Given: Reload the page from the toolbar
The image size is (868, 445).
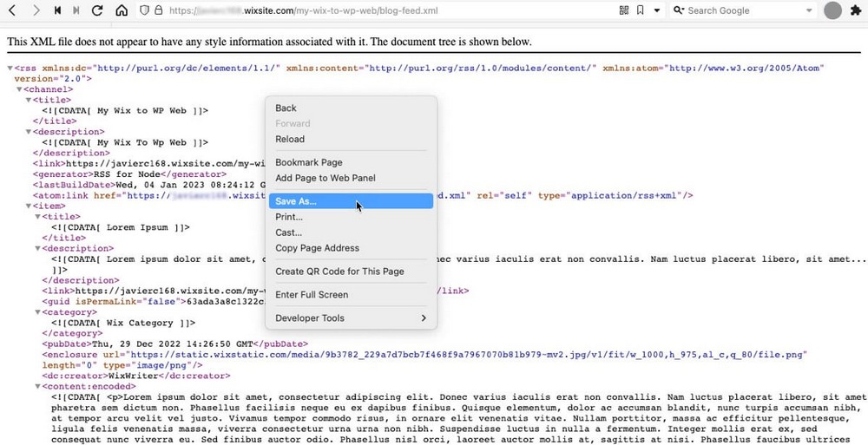Looking at the screenshot, I should [97, 10].
